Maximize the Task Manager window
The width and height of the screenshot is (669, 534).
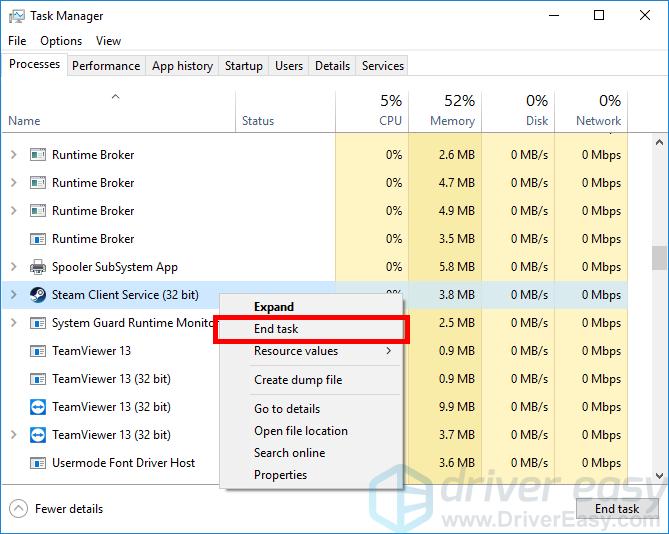coord(599,16)
